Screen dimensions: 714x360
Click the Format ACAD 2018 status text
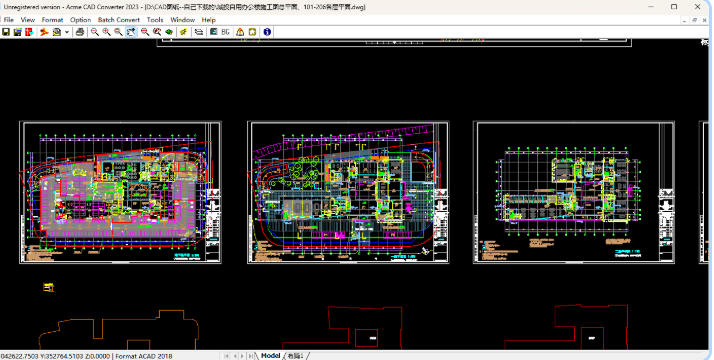143,356
